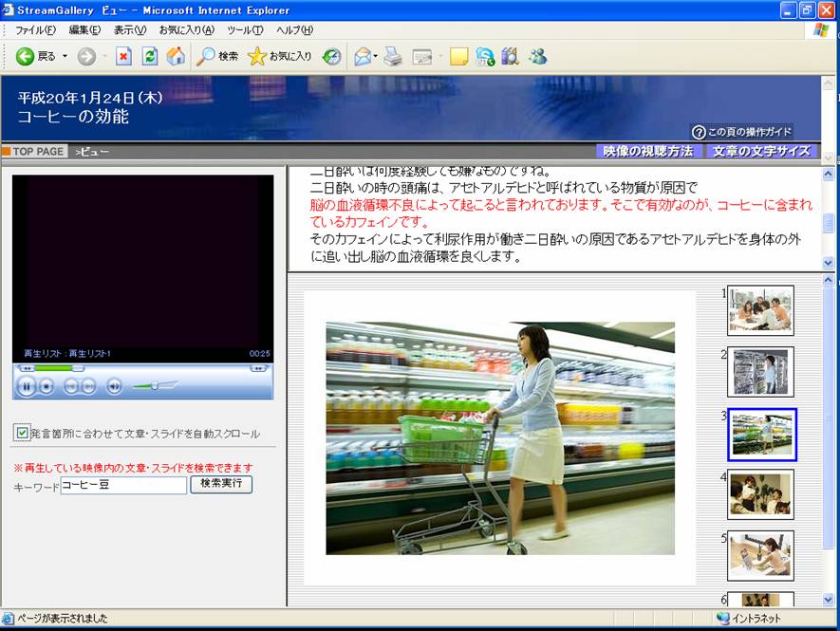The width and height of the screenshot is (840, 631).
Task: Open the History toolbar icon
Action: 331,57
